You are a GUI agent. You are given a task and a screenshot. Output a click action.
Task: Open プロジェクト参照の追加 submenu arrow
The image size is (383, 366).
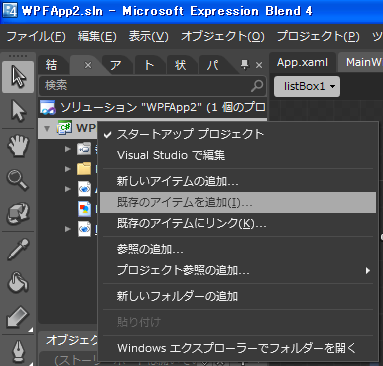368,270
